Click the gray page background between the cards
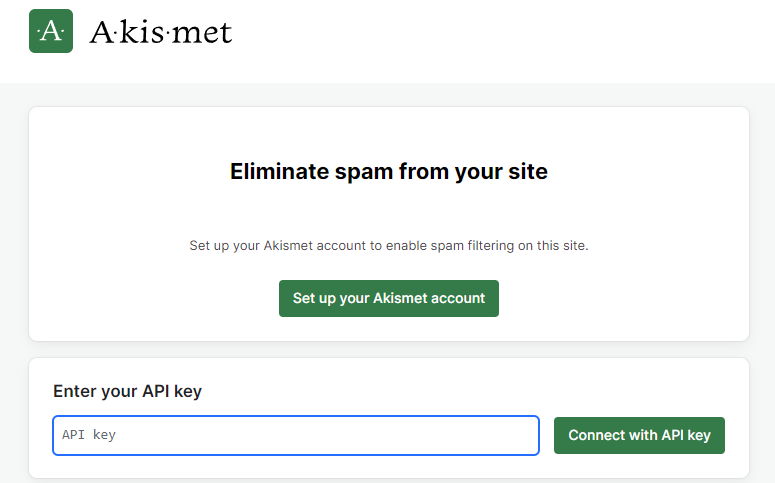Viewport: 775px width, 483px height. (x=389, y=349)
